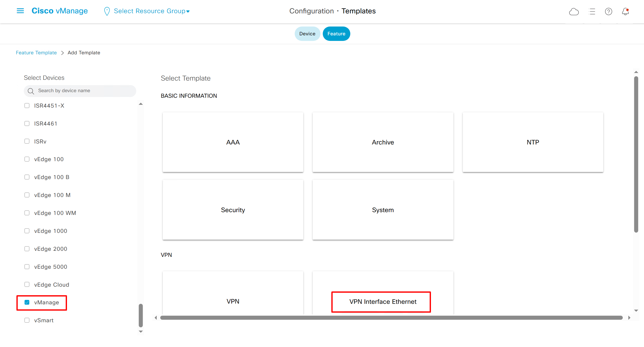Image resolution: width=644 pixels, height=347 pixels.
Task: Open the task list icon
Action: point(592,12)
